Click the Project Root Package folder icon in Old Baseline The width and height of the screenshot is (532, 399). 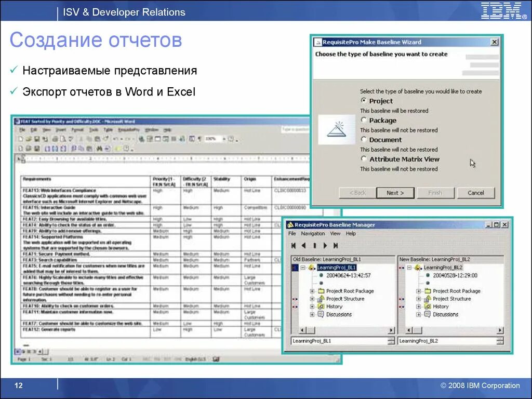pyautogui.click(x=321, y=291)
